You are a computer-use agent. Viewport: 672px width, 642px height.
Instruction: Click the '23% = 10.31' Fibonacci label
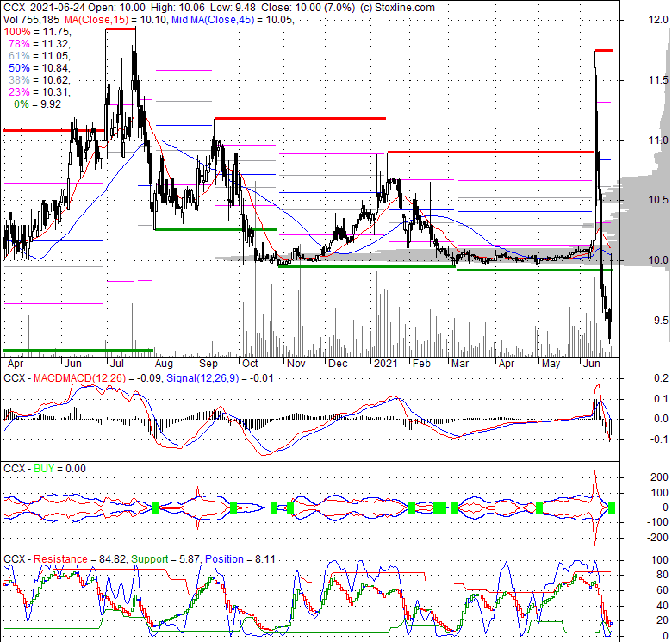click(x=40, y=91)
